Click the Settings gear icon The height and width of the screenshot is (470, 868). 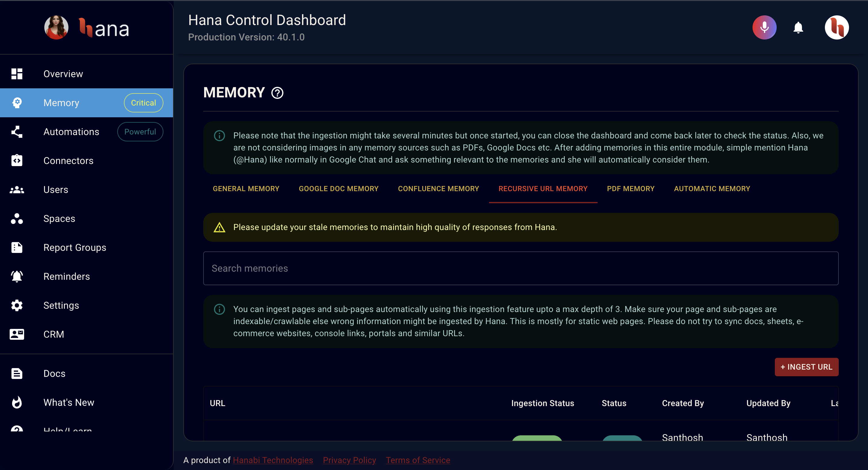[x=17, y=306]
